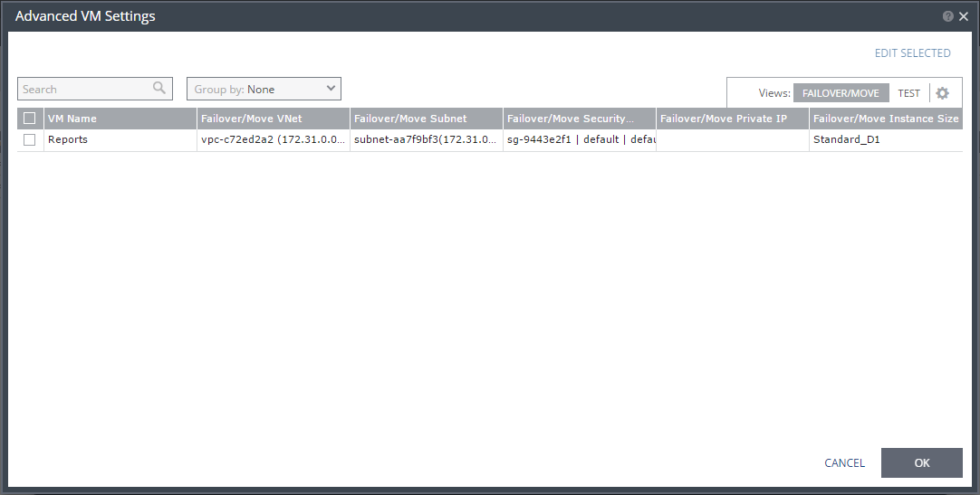The width and height of the screenshot is (980, 495).
Task: Sort by Failover/Move Private IP header
Action: click(733, 119)
